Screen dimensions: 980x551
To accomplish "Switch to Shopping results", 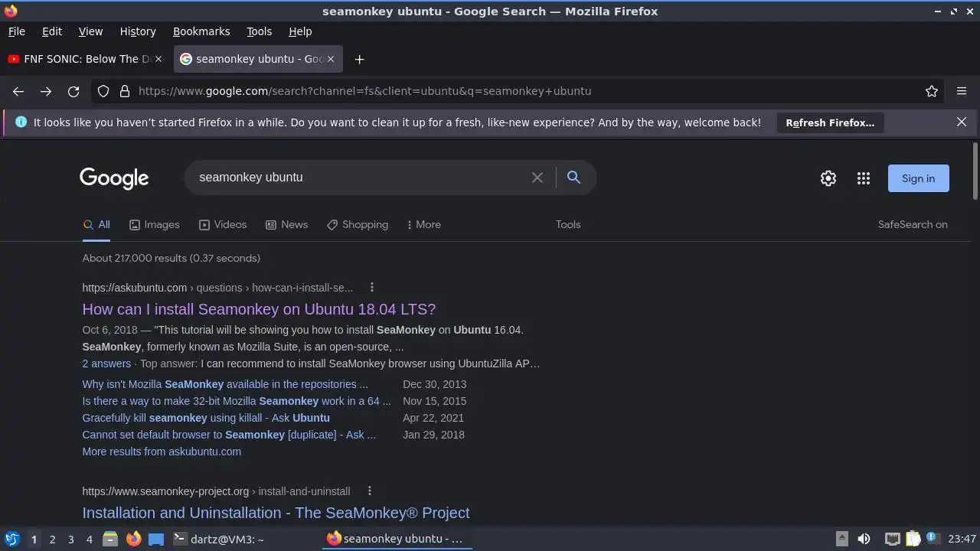I will tap(358, 224).
